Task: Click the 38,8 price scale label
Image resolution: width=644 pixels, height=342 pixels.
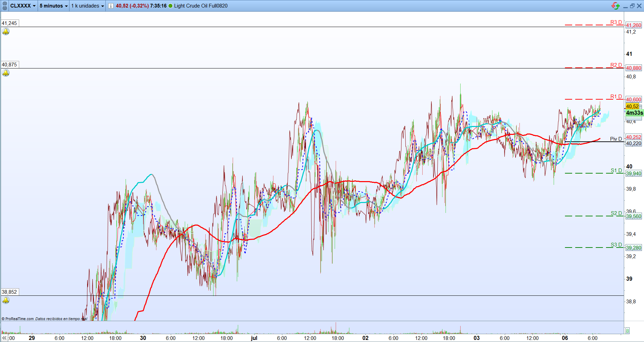Action: click(631, 302)
